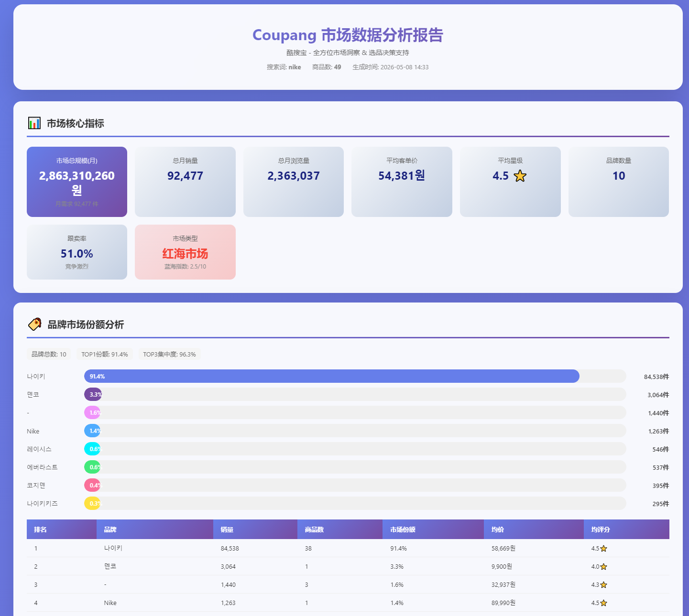Click the 레이시스 brand label
The height and width of the screenshot is (616, 689).
(x=39, y=449)
